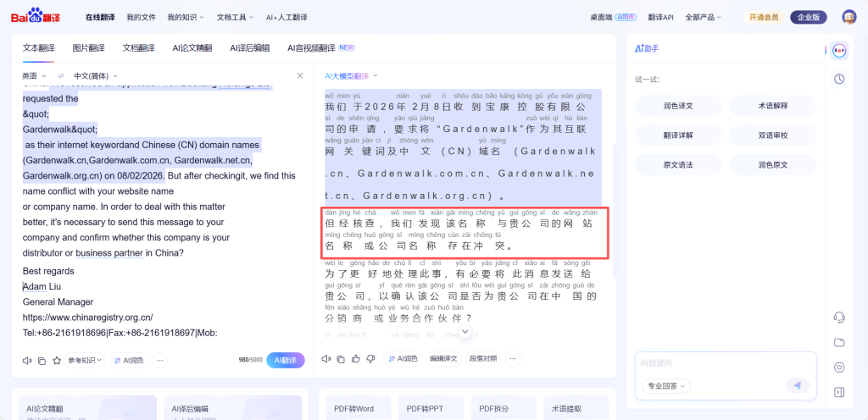Choose 术语解释 suggestion
The height and width of the screenshot is (420, 868).
(x=773, y=106)
